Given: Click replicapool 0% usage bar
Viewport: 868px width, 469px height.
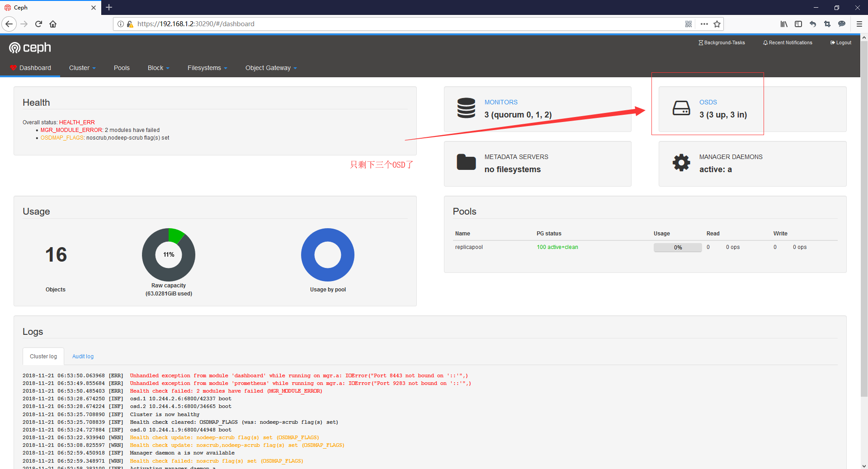Looking at the screenshot, I should click(678, 247).
